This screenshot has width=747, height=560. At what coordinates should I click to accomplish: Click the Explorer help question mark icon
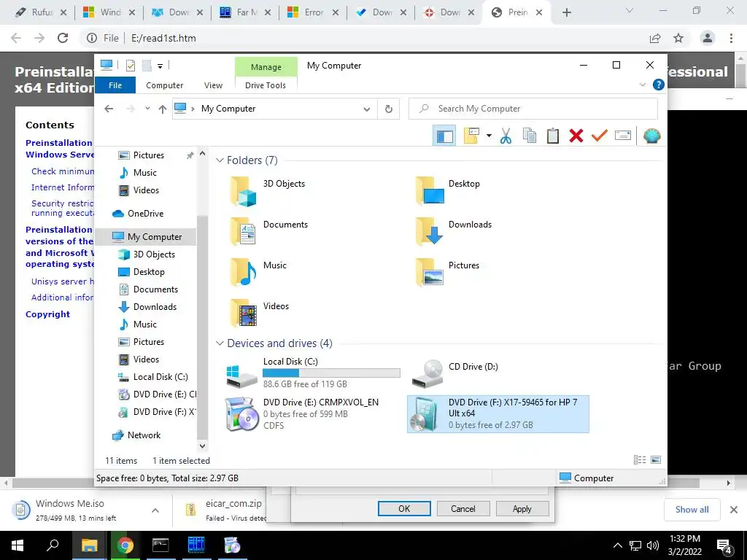click(x=659, y=85)
